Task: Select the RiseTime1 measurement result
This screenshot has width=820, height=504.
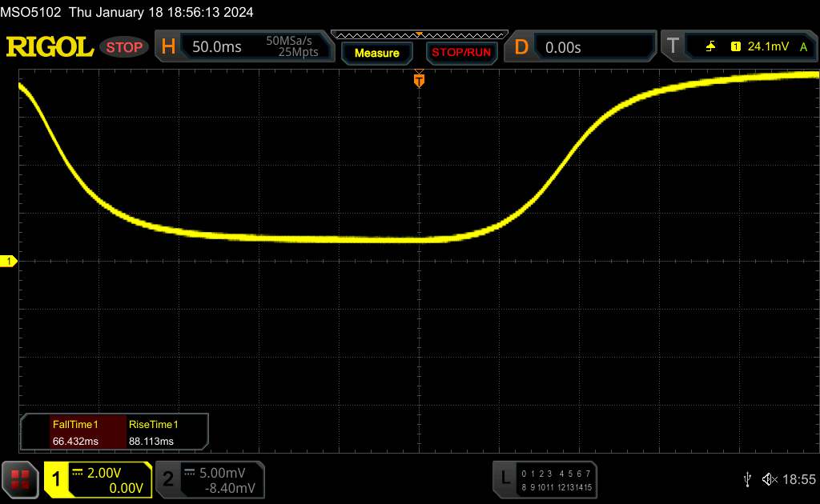Action: (x=153, y=433)
